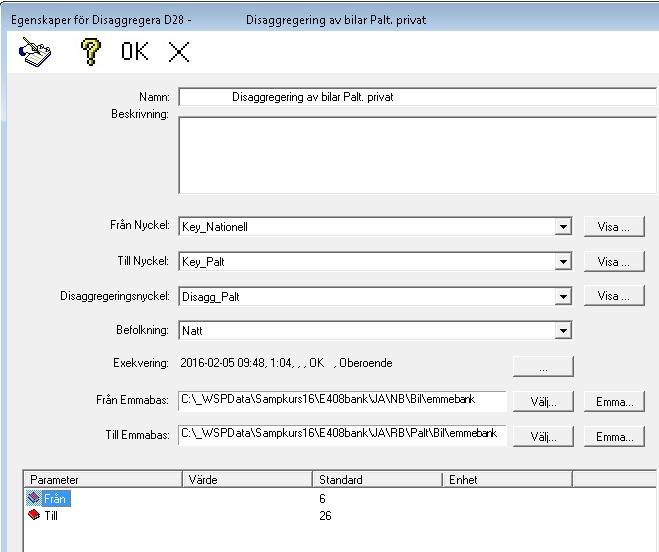Click the standard value 26
This screenshot has height=552, width=659.
[325, 515]
